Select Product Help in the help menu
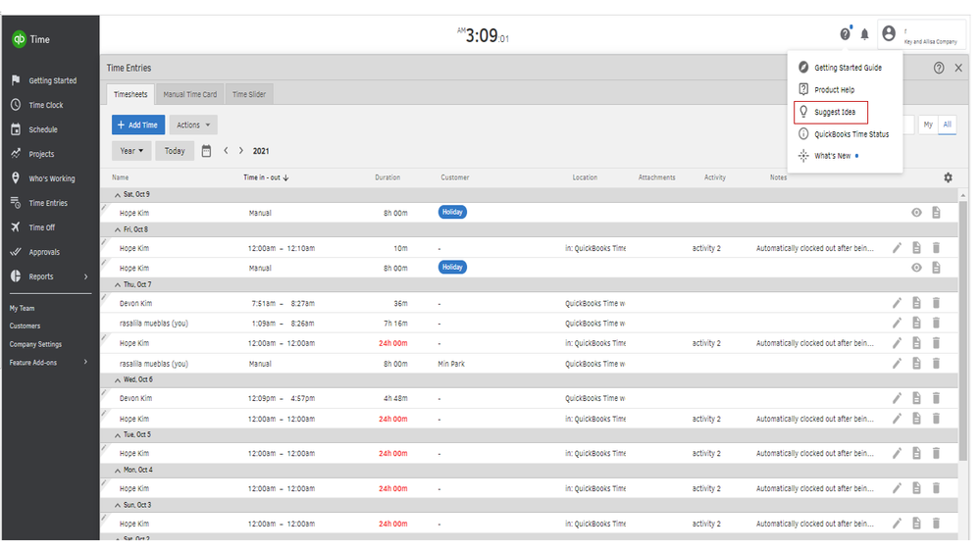This screenshot has width=980, height=551. [827, 89]
